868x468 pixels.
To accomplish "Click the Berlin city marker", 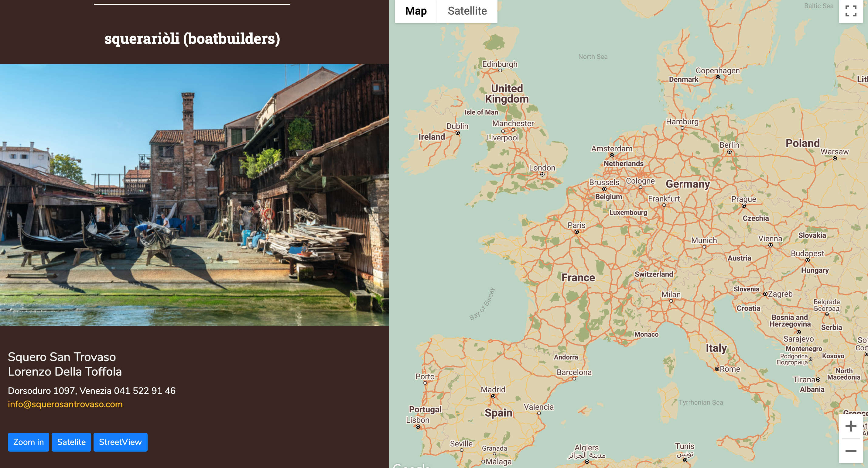I will click(x=729, y=152).
